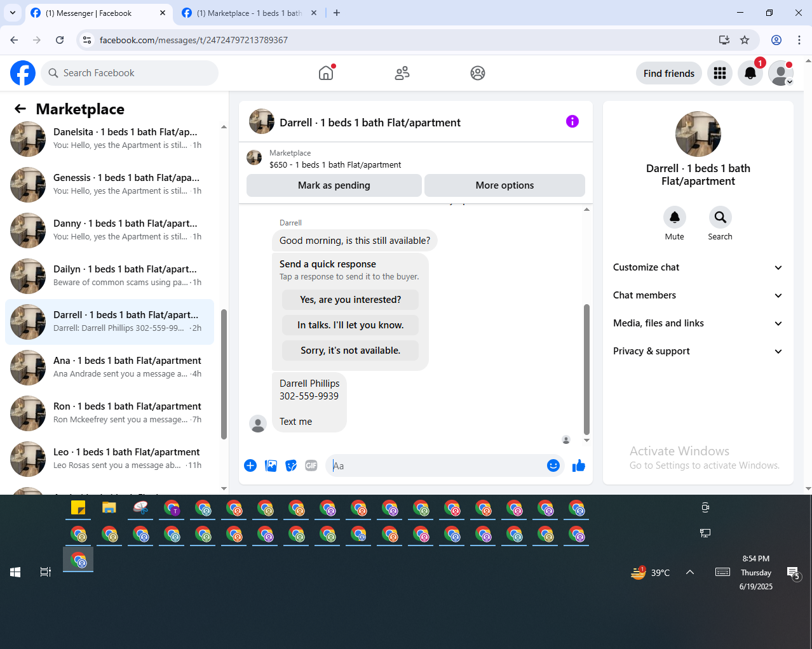The width and height of the screenshot is (812, 649).
Task: Open More options for the listing
Action: [x=505, y=185]
